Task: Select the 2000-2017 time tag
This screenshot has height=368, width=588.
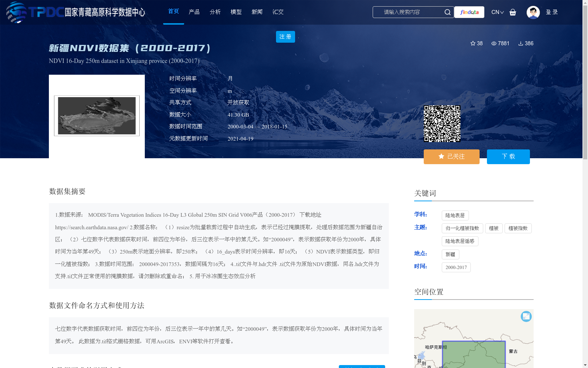Action: point(456,267)
